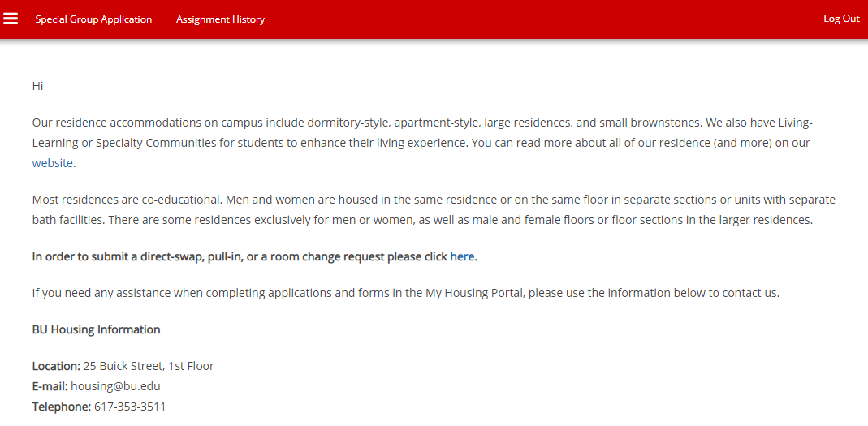Click the Specialty Communities text line

point(421,143)
